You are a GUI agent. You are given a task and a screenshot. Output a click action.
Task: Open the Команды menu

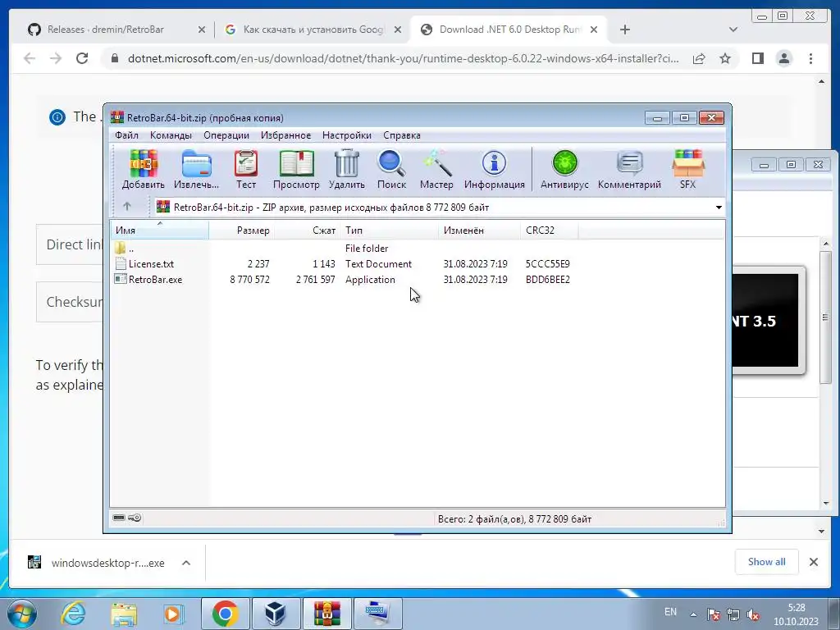(x=171, y=135)
